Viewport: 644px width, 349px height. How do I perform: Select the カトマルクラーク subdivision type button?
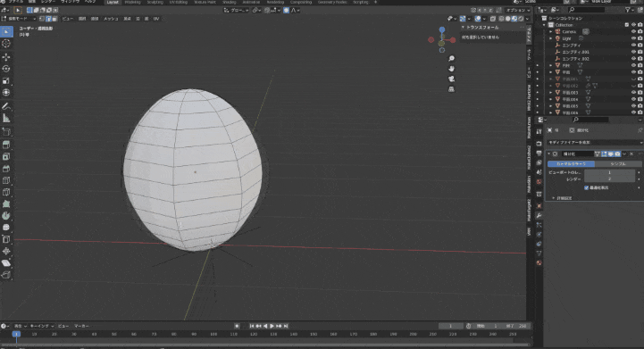tap(571, 164)
